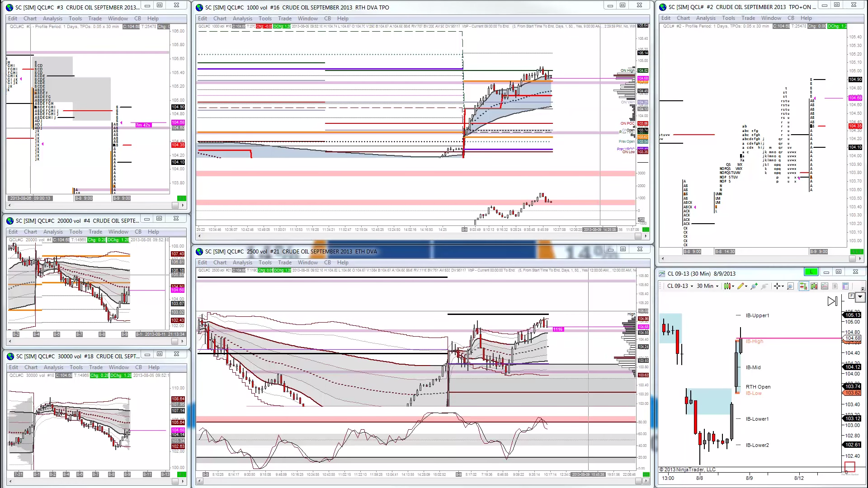Click the ON High label on chart #16
Viewport: 868px width, 488px height.
point(627,70)
